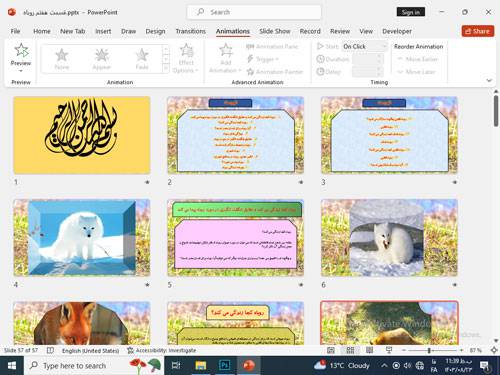Click the animation star under slide 6
Viewport: 500px width, 375px height.
pyautogui.click(x=454, y=285)
